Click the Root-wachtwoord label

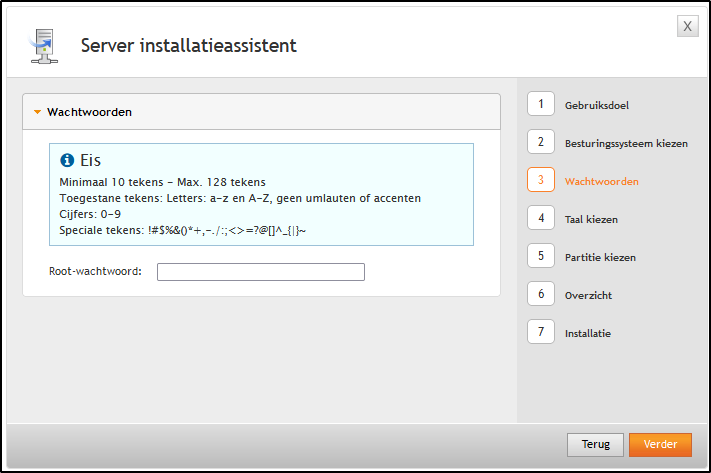[x=95, y=271]
